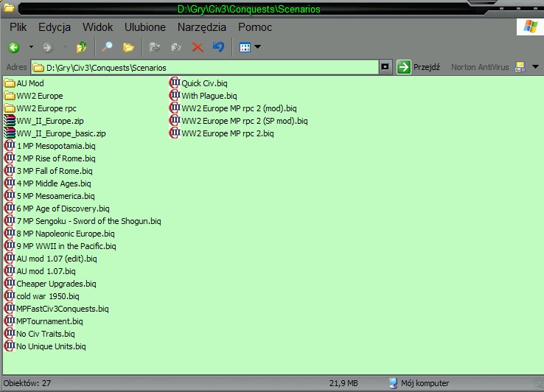Click the Views icon in toolbar
This screenshot has height=392, width=544.
245,47
